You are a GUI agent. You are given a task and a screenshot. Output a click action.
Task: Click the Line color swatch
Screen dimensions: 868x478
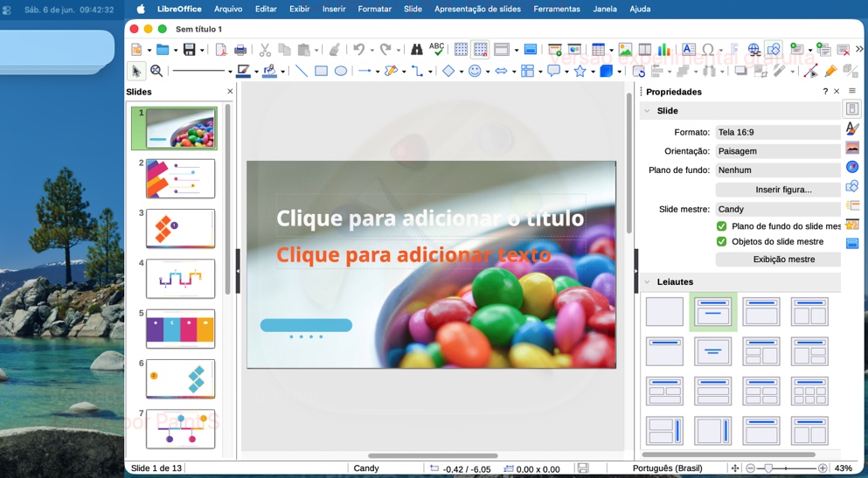click(x=243, y=71)
